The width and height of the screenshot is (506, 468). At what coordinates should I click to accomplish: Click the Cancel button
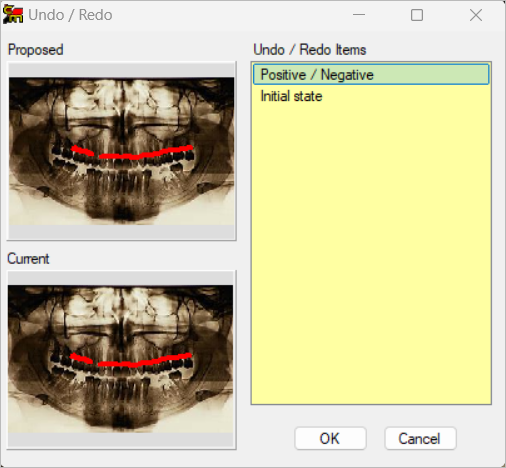[420, 438]
